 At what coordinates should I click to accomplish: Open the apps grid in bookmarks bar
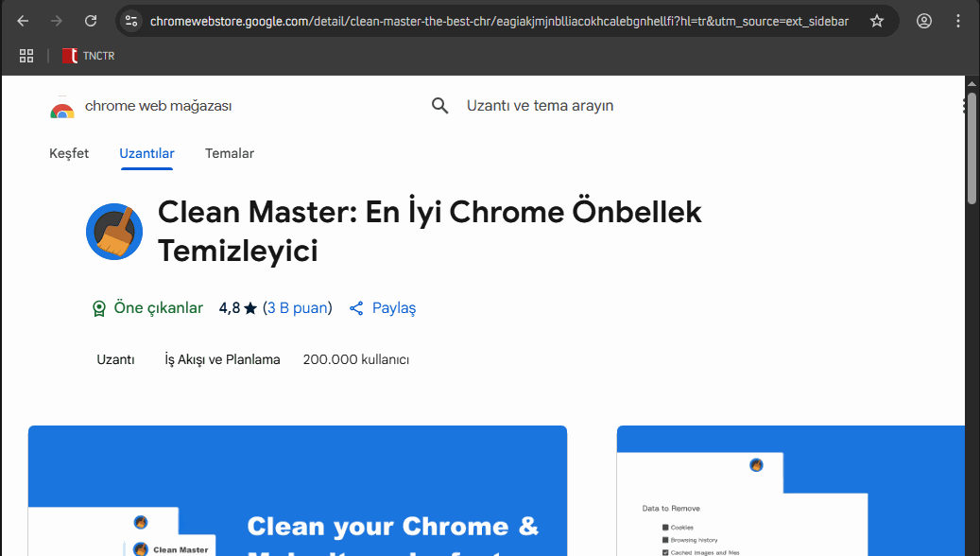(x=26, y=56)
